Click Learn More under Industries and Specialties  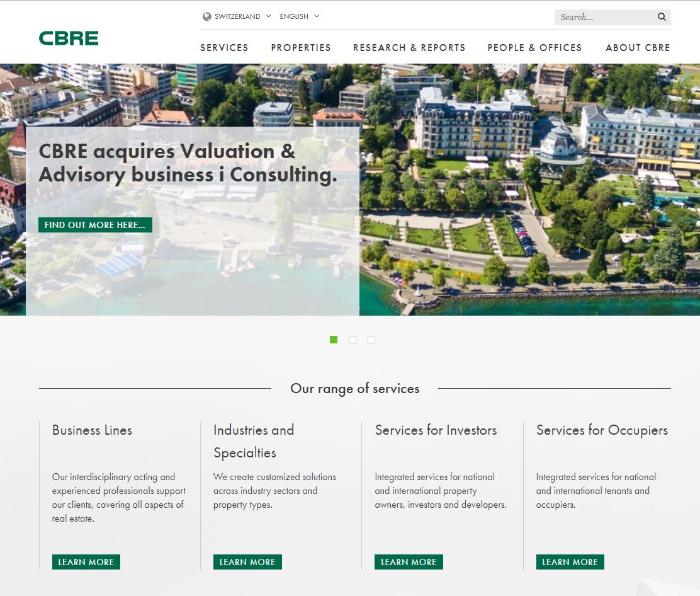[248, 562]
